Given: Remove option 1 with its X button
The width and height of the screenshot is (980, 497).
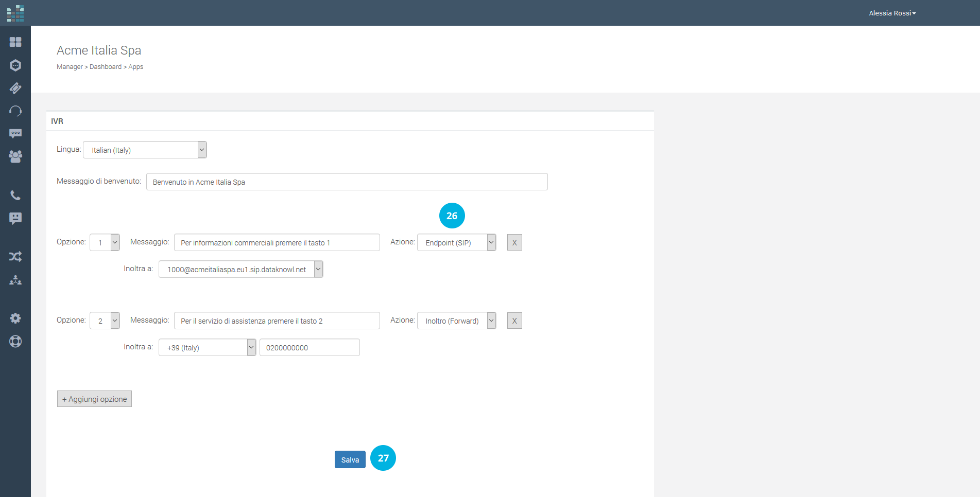Looking at the screenshot, I should 514,242.
